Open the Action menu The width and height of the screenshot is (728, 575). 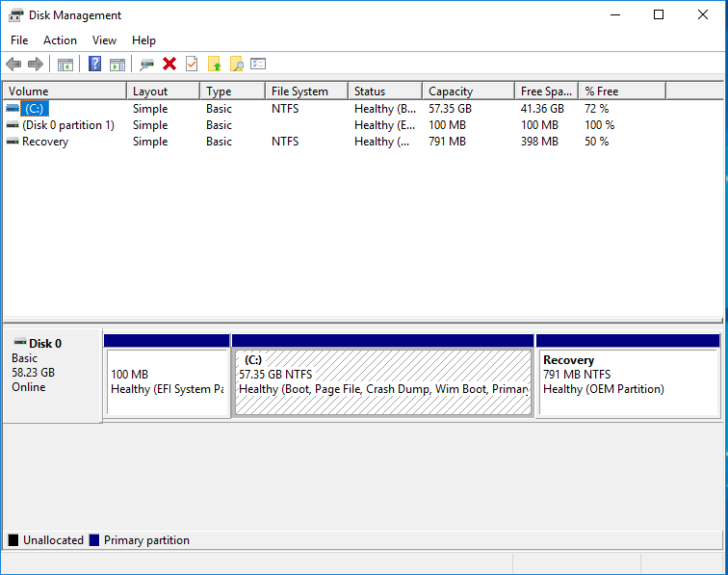60,40
